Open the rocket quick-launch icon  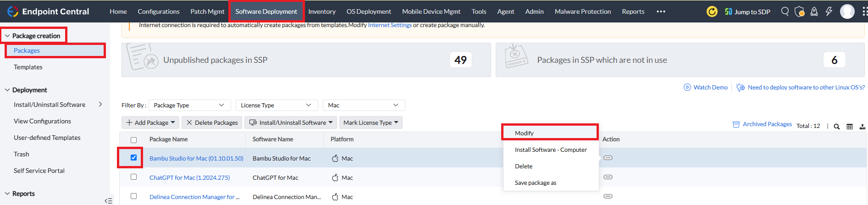coord(814,11)
